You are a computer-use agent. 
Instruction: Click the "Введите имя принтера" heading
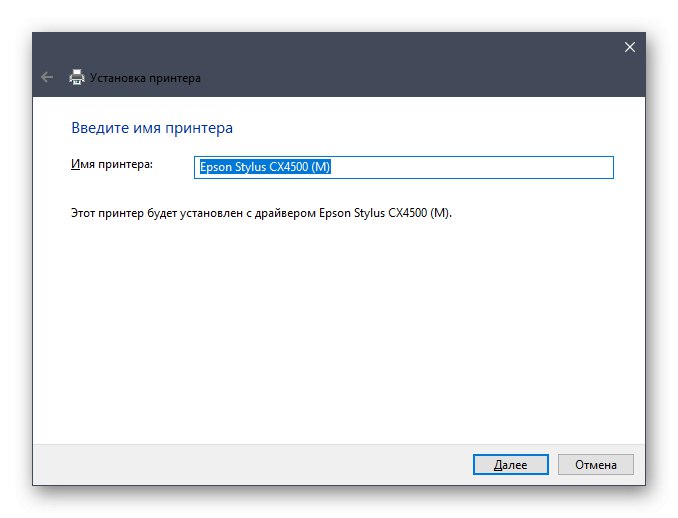(x=152, y=128)
